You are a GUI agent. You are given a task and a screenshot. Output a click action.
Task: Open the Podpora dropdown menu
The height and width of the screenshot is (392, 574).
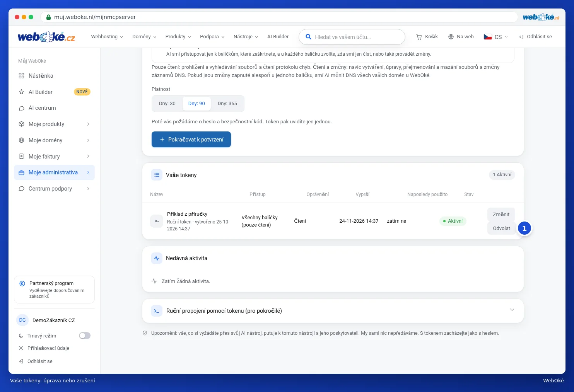tap(212, 37)
